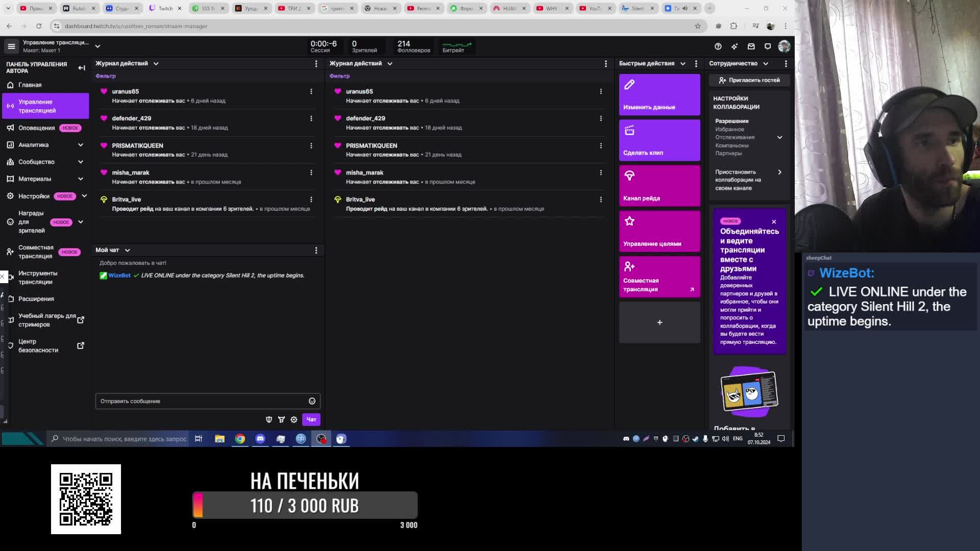The height and width of the screenshot is (551, 980).
Task: Go to Home in the sidebar
Action: [x=30, y=85]
